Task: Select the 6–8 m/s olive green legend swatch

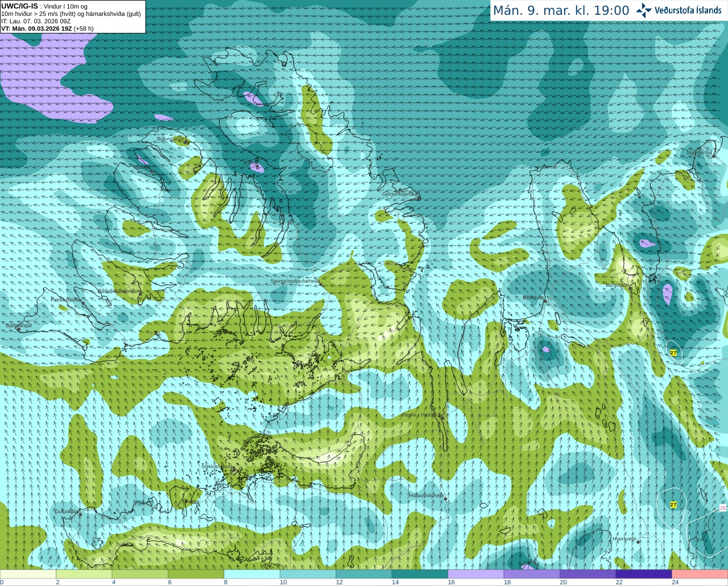Action: pos(196,574)
